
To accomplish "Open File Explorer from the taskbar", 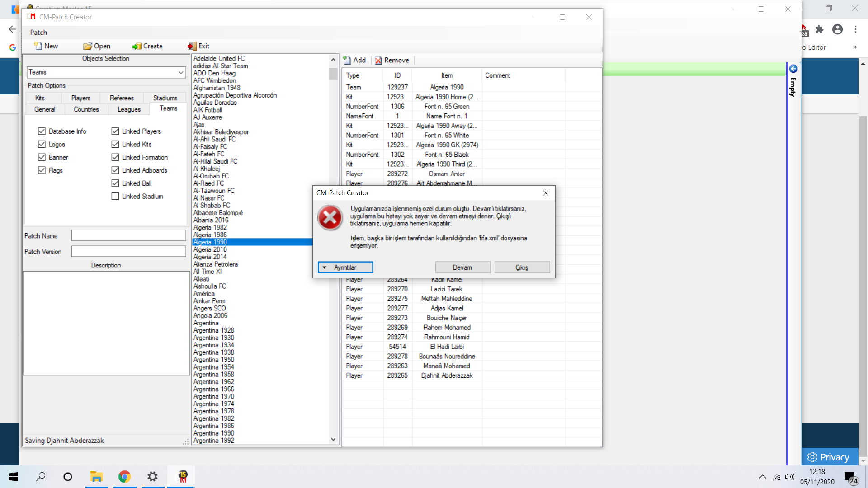I will (x=96, y=477).
